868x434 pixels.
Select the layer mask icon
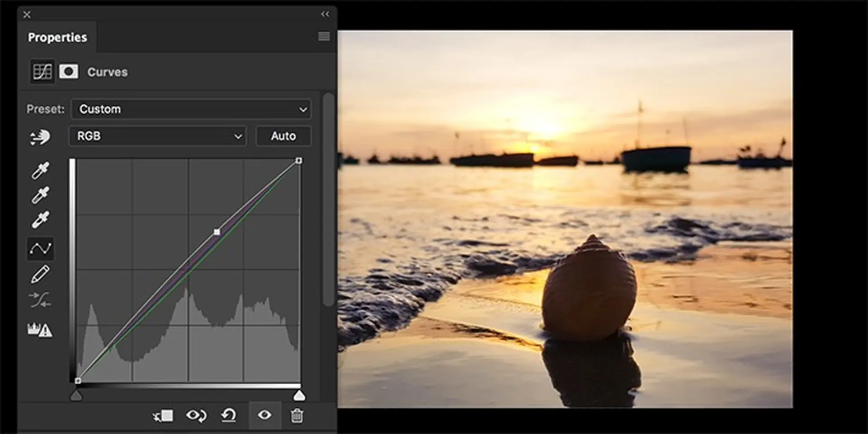pos(68,72)
